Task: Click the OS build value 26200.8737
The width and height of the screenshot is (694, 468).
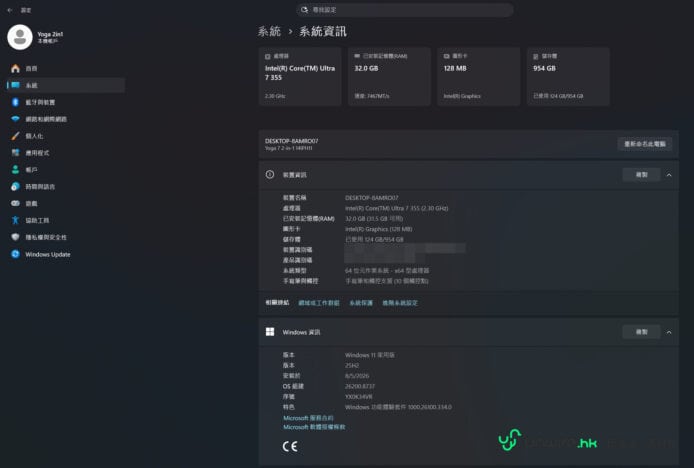Action: click(359, 387)
